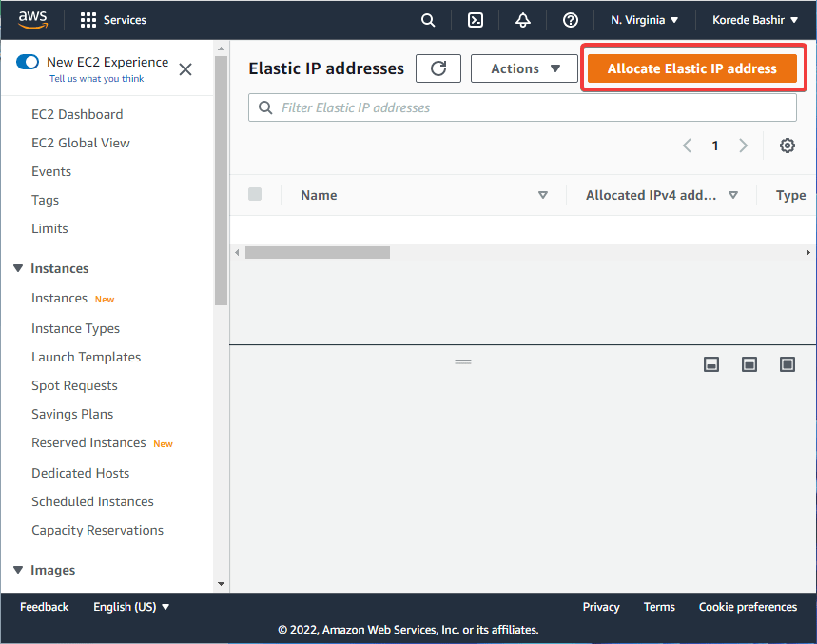
Task: Click sidebar scroll down arrow
Action: tap(221, 584)
